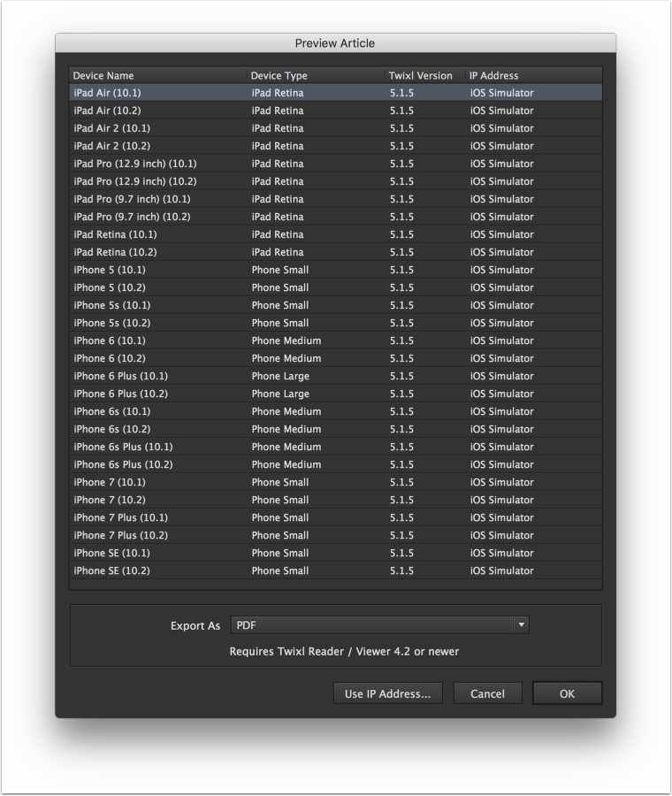
Task: Click the Cancel button
Action: 487,693
